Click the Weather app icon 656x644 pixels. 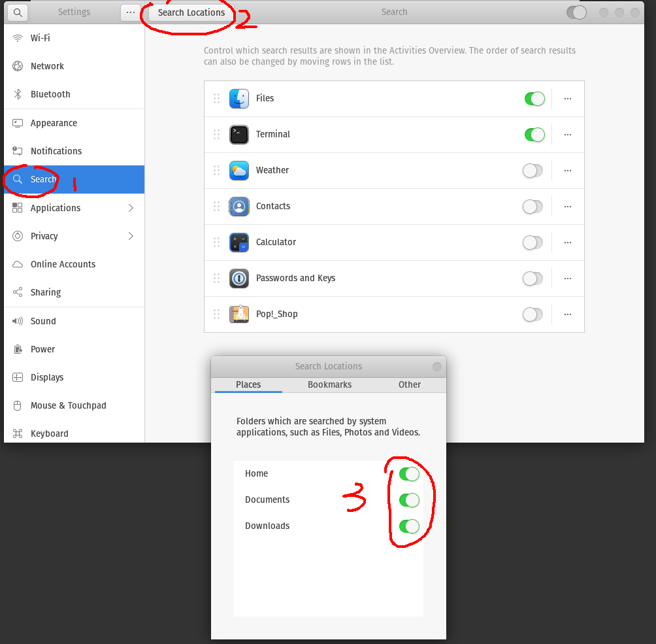238,171
